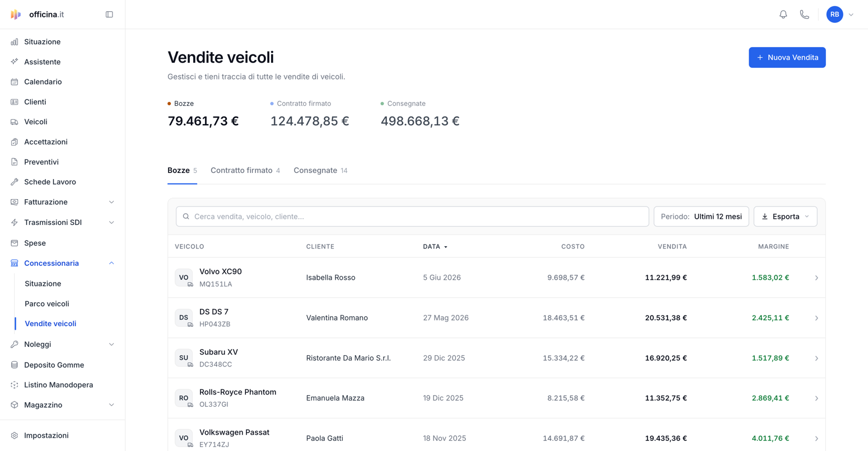Open the Esporta dropdown
The width and height of the screenshot is (868, 451).
pyautogui.click(x=785, y=217)
